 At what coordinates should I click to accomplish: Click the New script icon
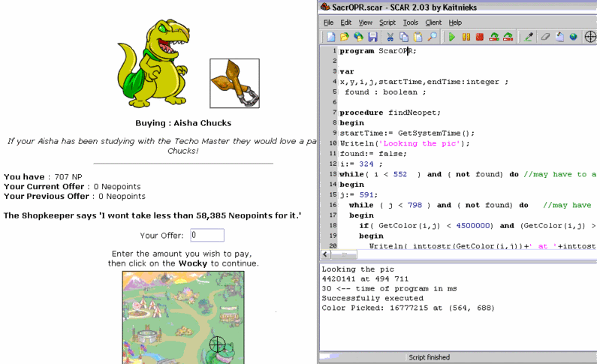tap(330, 36)
